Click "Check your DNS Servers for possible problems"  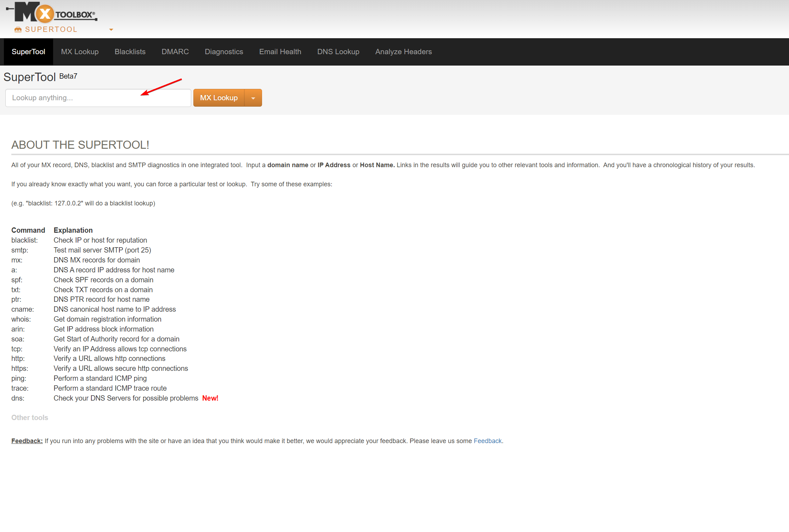click(126, 398)
